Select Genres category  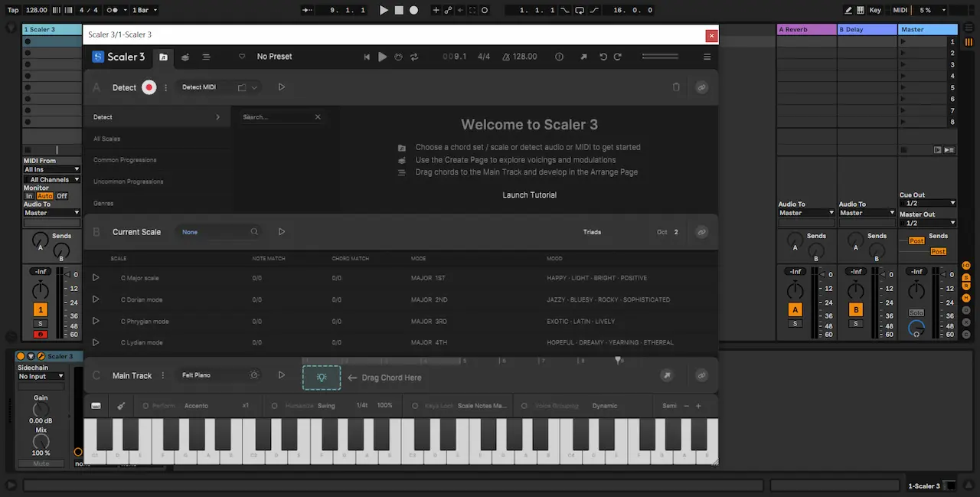coord(103,203)
